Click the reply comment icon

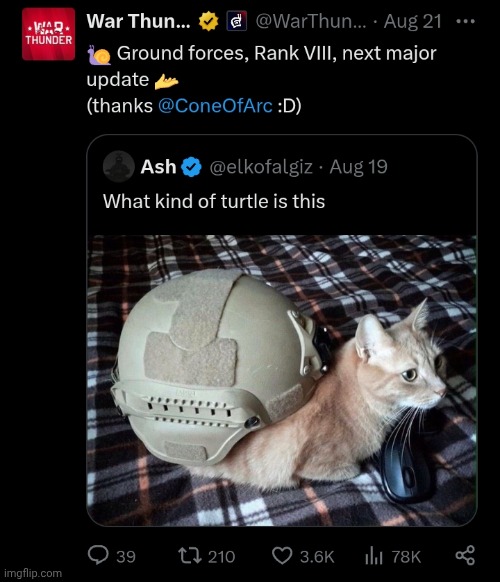tap(98, 556)
